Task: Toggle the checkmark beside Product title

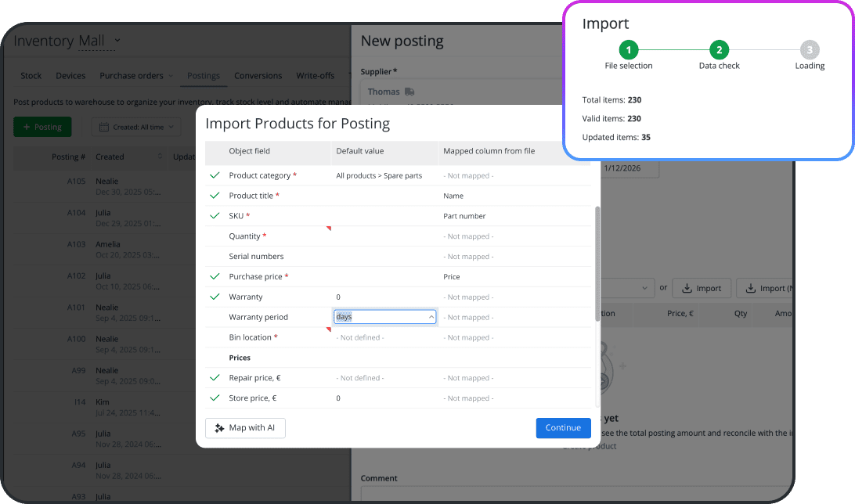Action: click(x=215, y=195)
